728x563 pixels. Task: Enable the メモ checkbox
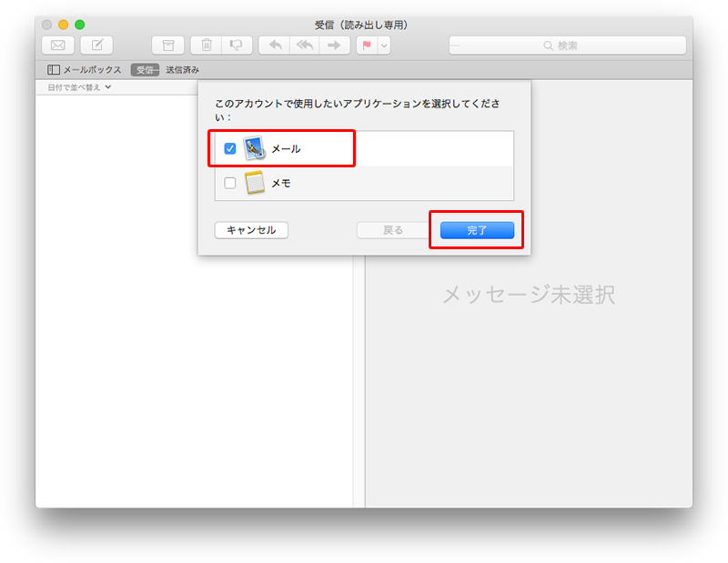point(230,184)
